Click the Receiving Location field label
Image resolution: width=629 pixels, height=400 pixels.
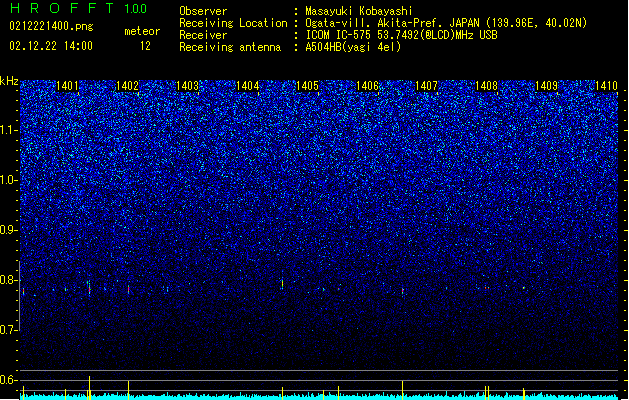pos(233,23)
